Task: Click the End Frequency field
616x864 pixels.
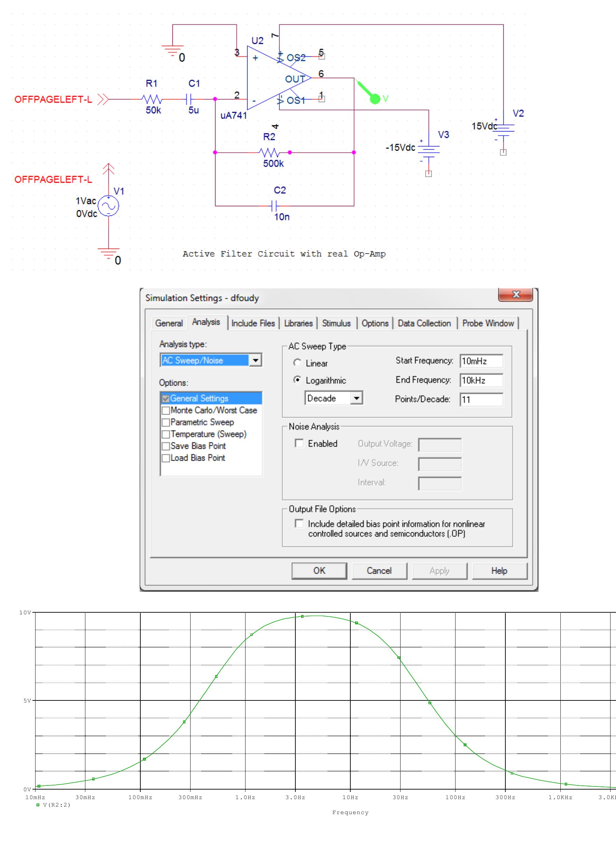Action: tap(481, 380)
